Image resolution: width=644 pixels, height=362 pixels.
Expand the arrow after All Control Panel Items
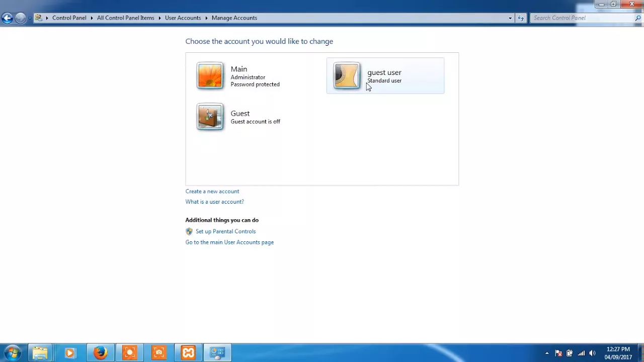(159, 18)
